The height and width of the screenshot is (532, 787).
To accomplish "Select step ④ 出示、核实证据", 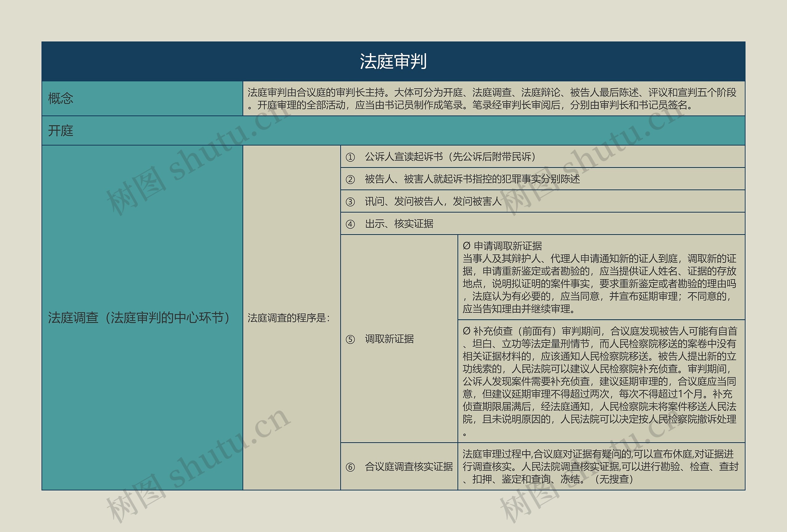I will (x=543, y=224).
